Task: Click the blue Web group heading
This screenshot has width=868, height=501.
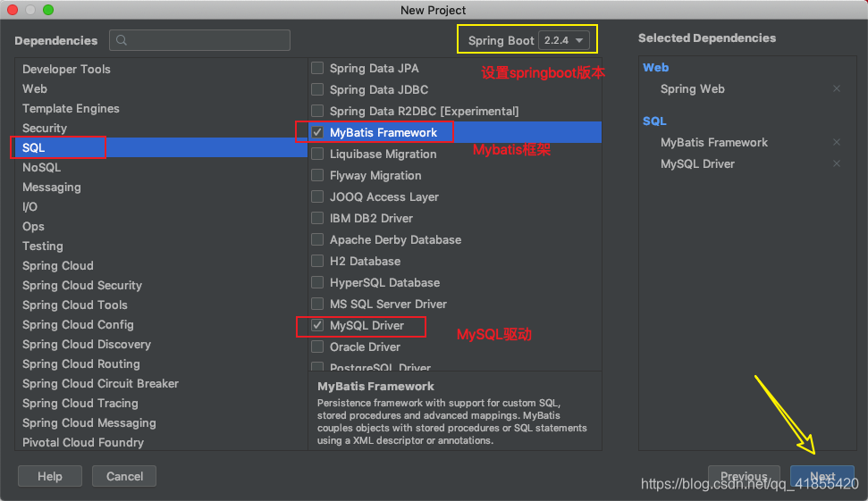Action: click(x=655, y=68)
